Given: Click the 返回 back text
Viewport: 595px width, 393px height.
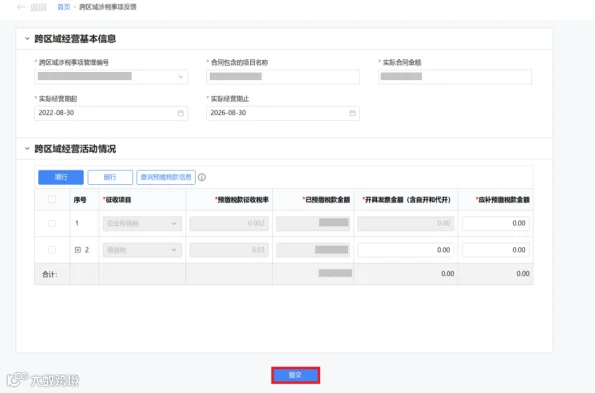Looking at the screenshot, I should 38,7.
